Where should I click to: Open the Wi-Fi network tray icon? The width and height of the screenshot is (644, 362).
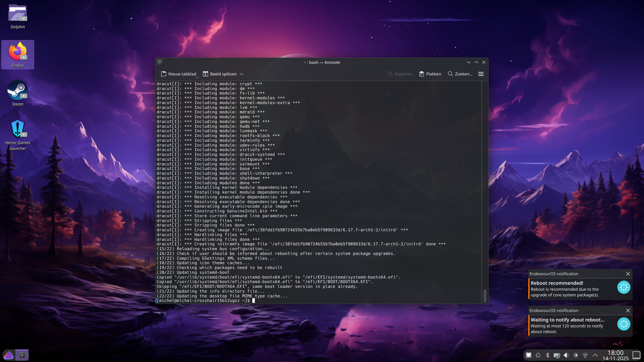(x=585, y=355)
